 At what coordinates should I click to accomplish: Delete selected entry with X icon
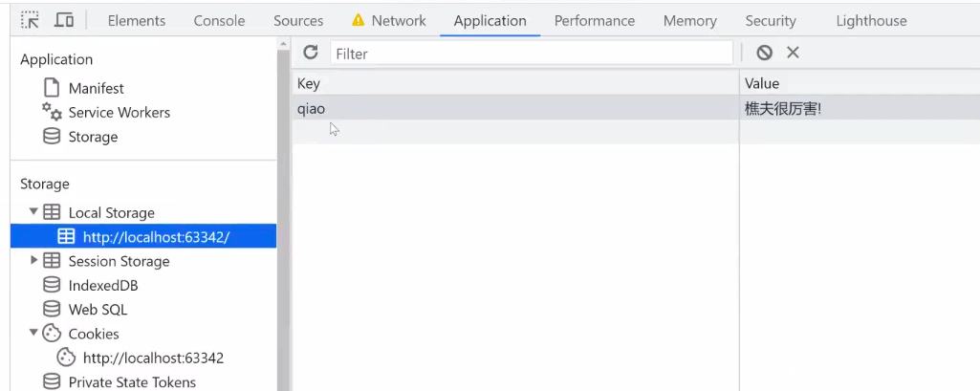pyautogui.click(x=793, y=53)
